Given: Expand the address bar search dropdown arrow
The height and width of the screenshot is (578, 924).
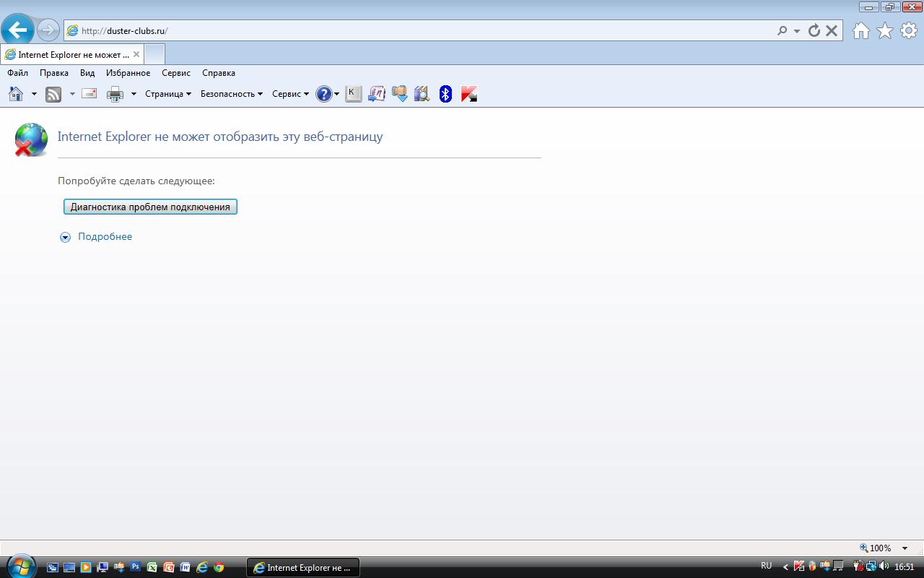Looking at the screenshot, I should pyautogui.click(x=797, y=31).
